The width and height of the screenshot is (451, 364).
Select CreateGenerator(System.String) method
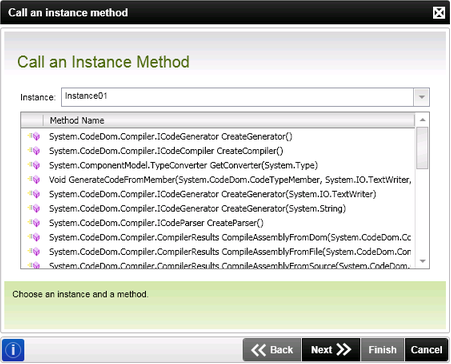[197, 209]
